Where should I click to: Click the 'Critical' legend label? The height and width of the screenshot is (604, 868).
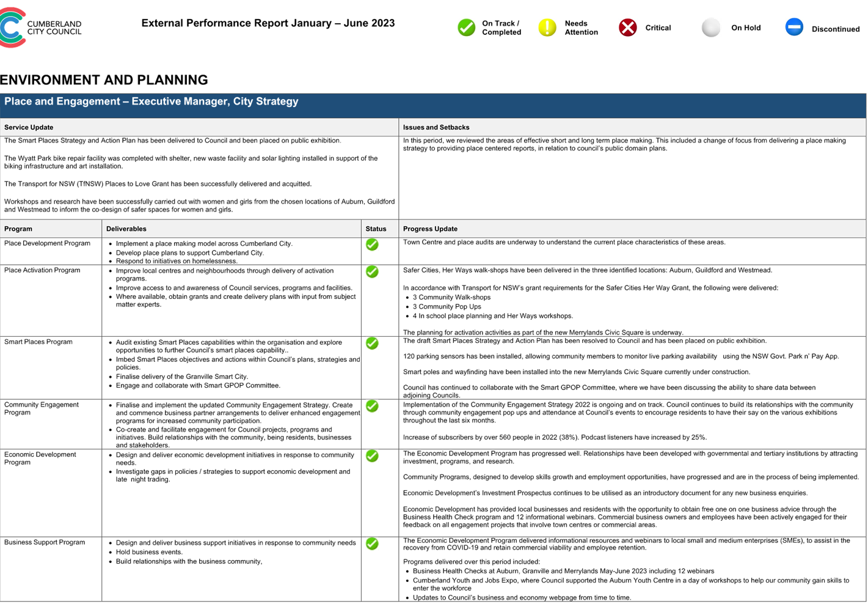(x=658, y=28)
